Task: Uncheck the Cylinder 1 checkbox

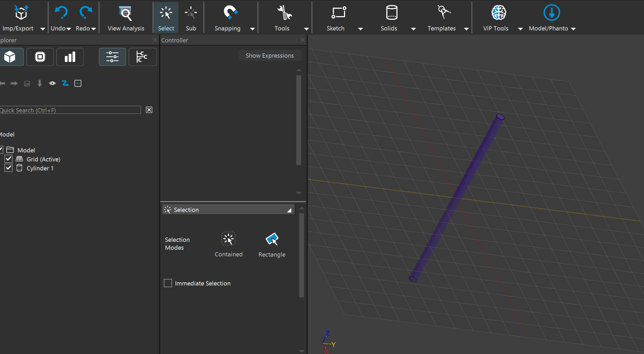Action: 8,168
